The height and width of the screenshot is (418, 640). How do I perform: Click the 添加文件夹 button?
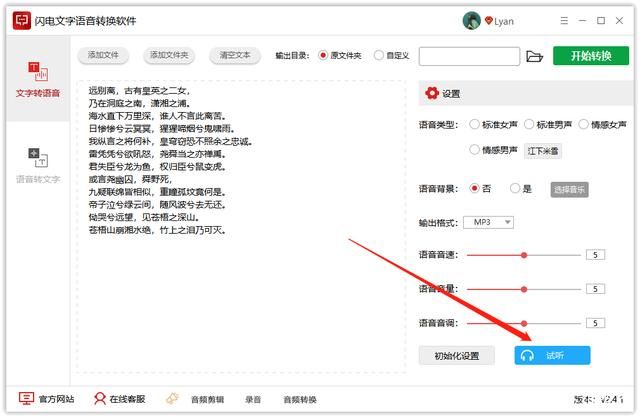[169, 55]
